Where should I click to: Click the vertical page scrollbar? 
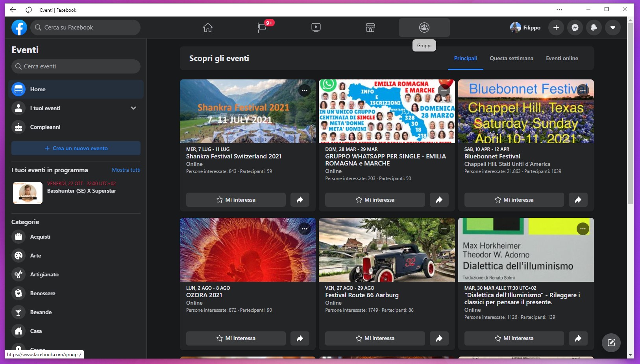click(x=631, y=114)
